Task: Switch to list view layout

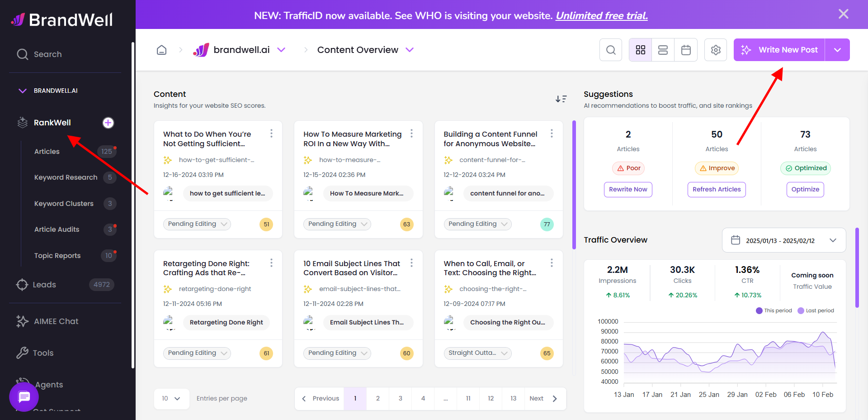Action: pyautogui.click(x=663, y=50)
